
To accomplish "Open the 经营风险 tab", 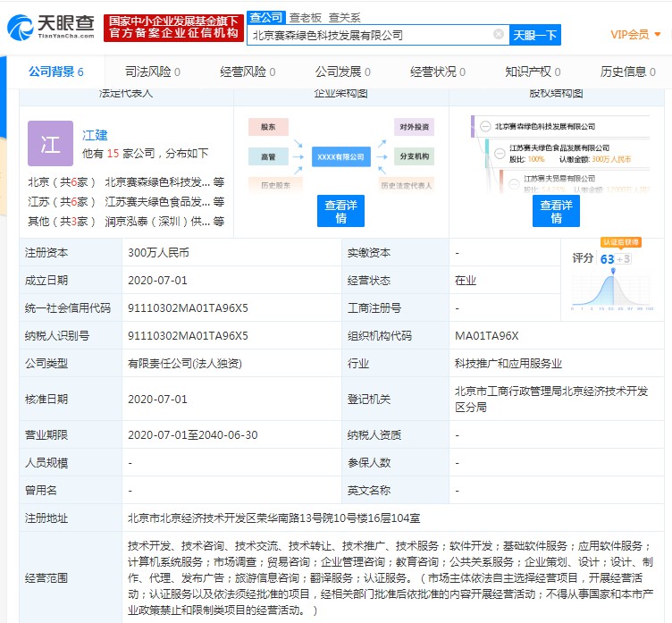I will pos(248,72).
